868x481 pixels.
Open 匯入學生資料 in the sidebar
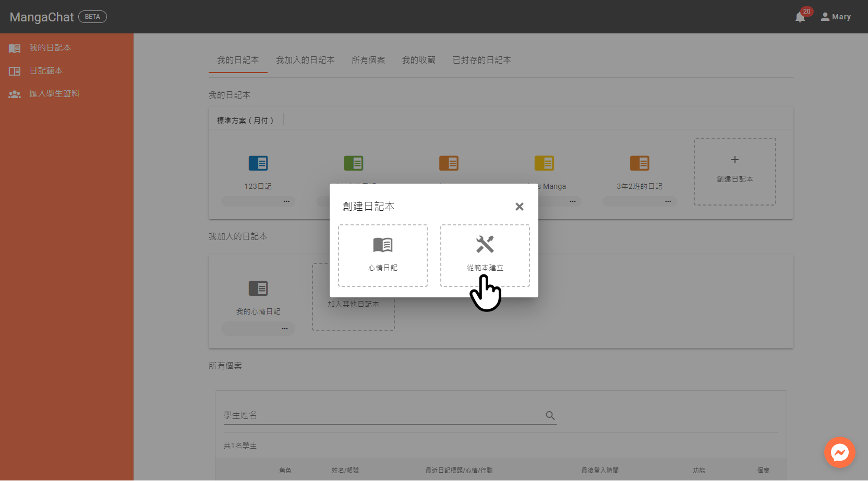[x=54, y=94]
